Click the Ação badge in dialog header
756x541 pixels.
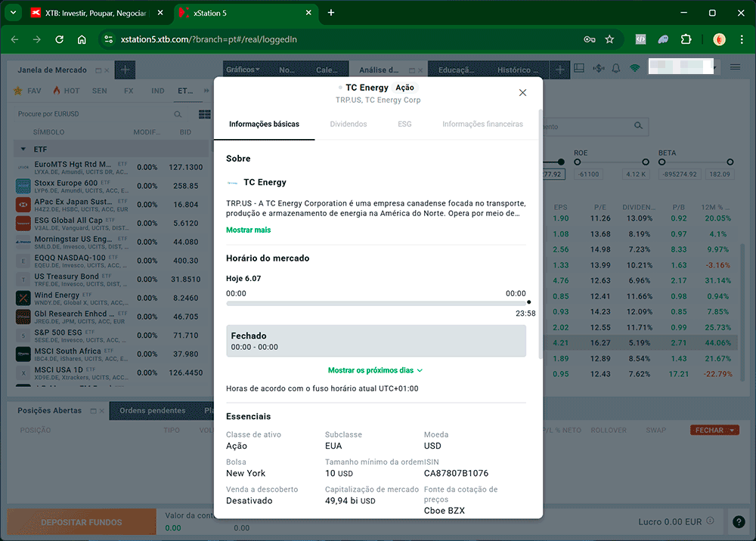pos(404,87)
